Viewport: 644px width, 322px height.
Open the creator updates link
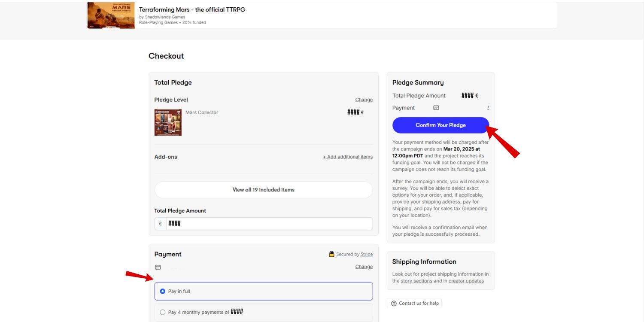point(466,281)
